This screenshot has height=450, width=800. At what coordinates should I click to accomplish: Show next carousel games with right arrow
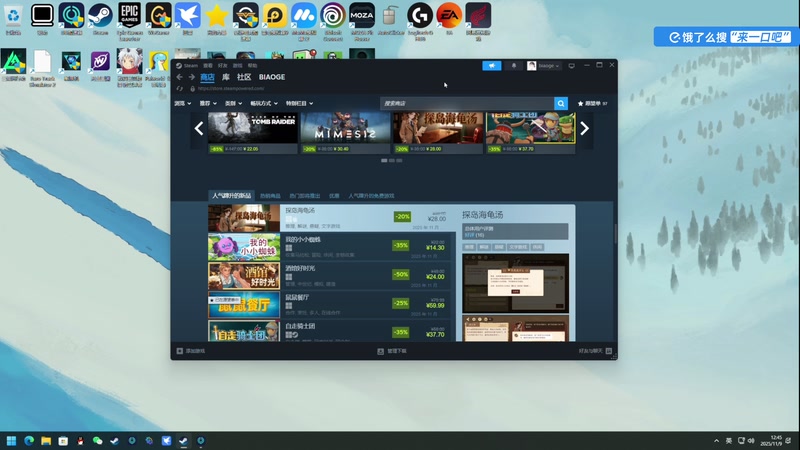click(585, 129)
